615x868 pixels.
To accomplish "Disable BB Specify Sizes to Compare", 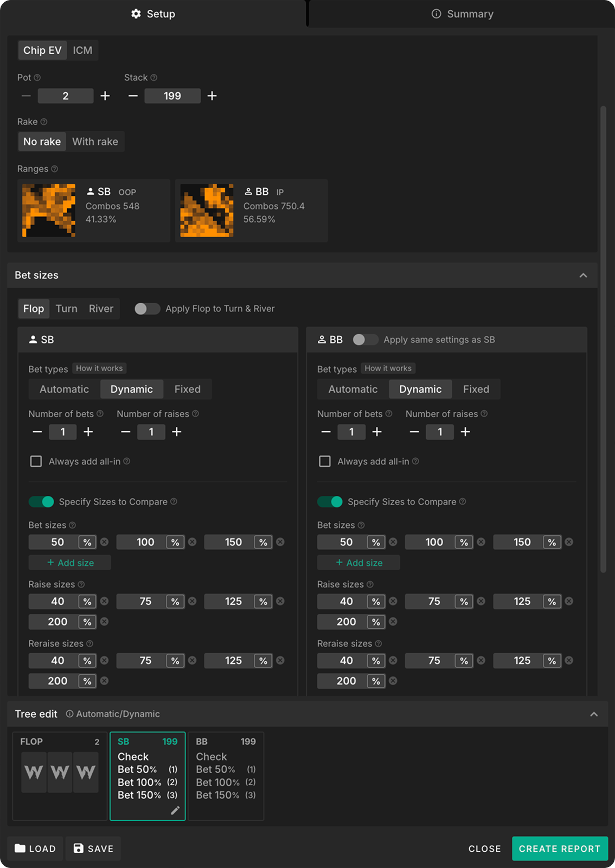I will [x=330, y=502].
